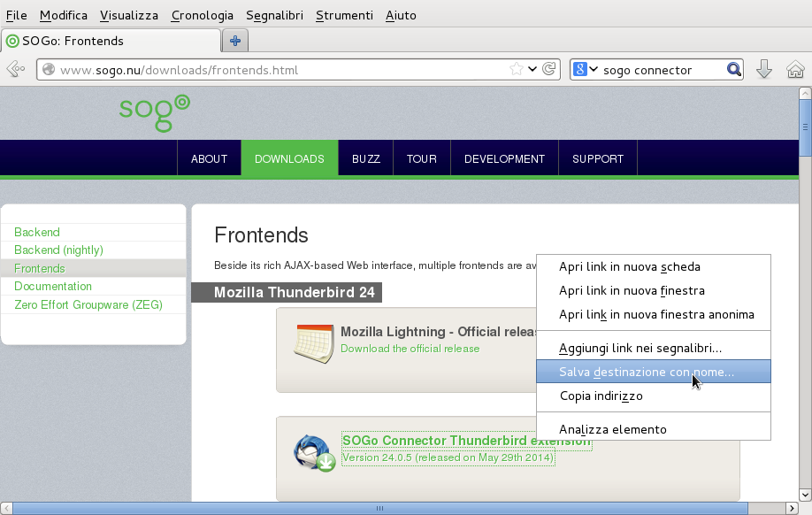Open the Segnalibri menu

(x=274, y=15)
